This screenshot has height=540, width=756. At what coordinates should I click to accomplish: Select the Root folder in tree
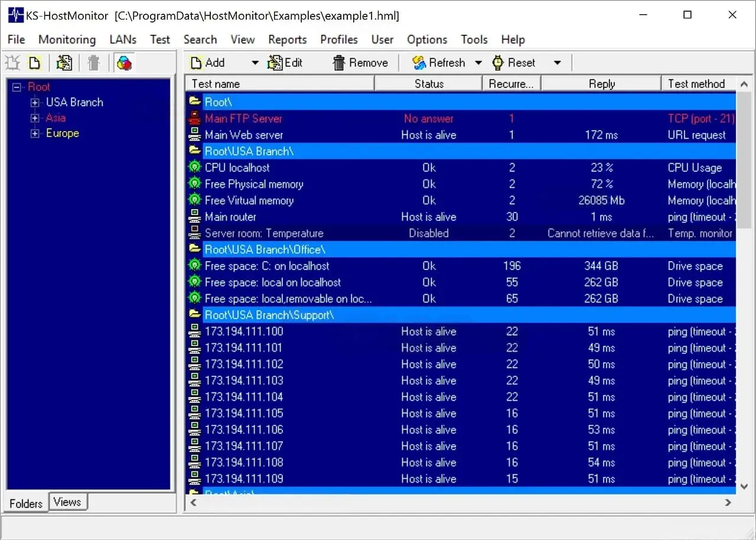point(39,87)
